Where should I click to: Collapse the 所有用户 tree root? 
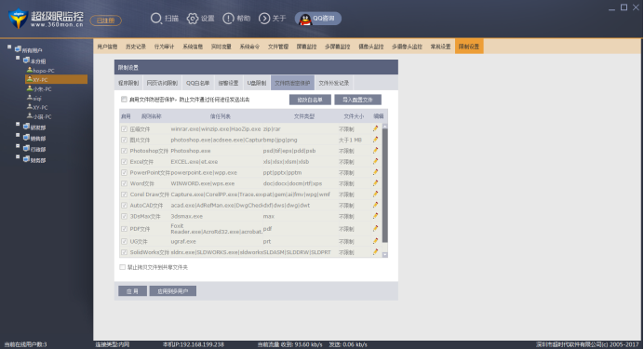(x=9, y=47)
